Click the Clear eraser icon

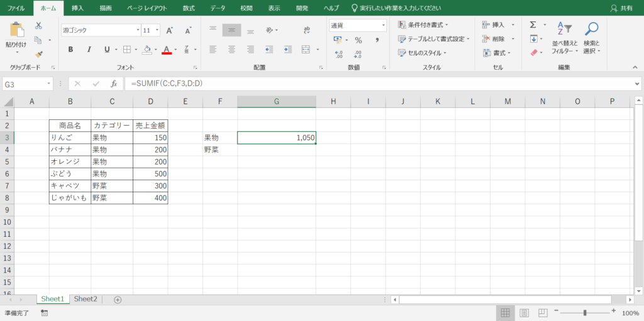pyautogui.click(x=533, y=53)
